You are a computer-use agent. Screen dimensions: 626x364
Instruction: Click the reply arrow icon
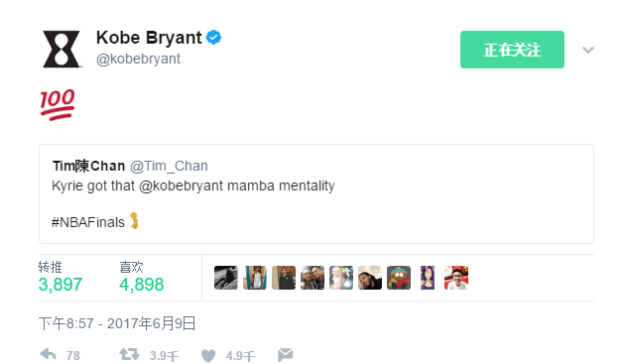[x=48, y=354]
